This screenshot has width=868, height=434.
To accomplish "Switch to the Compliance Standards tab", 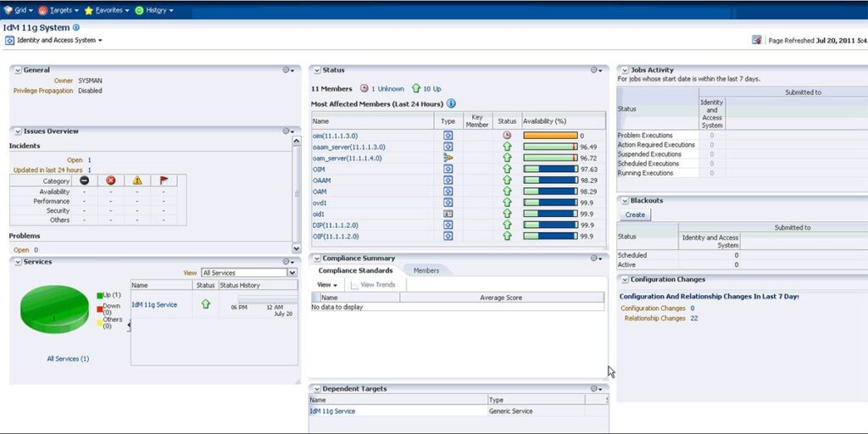I will coord(355,270).
